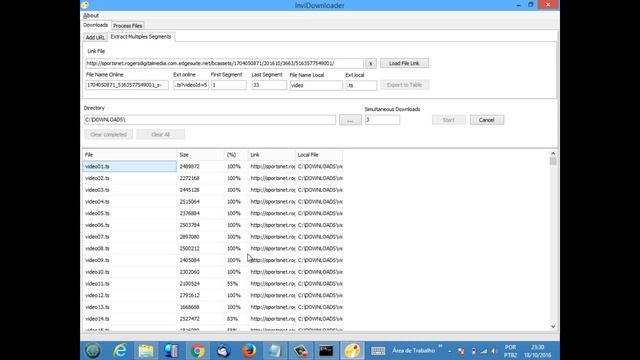
Task: Launch Firefox from the taskbar
Action: pyautogui.click(x=249, y=351)
